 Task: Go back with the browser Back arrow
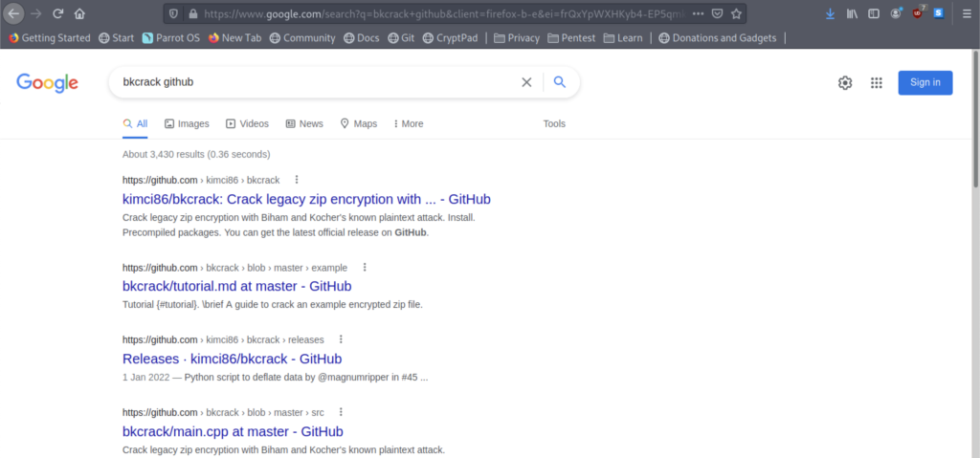[13, 13]
